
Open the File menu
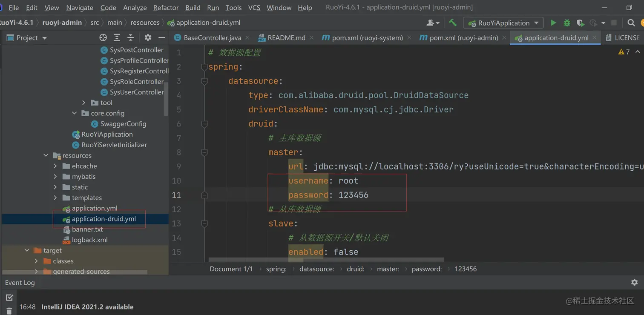point(14,8)
